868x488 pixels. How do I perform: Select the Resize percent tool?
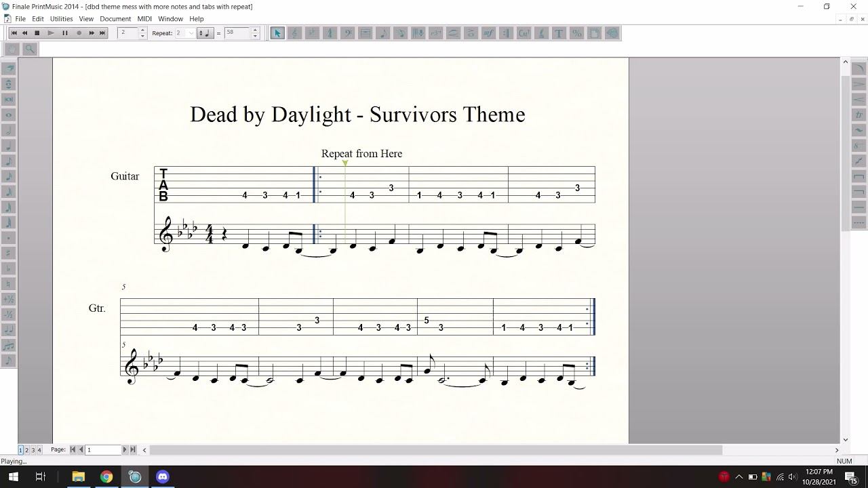point(577,33)
